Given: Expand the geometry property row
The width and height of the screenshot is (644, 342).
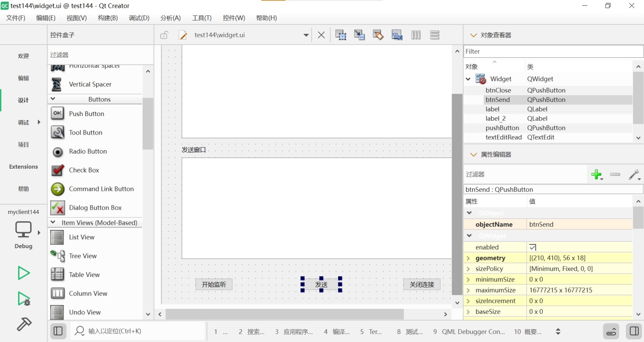Looking at the screenshot, I should (468, 258).
